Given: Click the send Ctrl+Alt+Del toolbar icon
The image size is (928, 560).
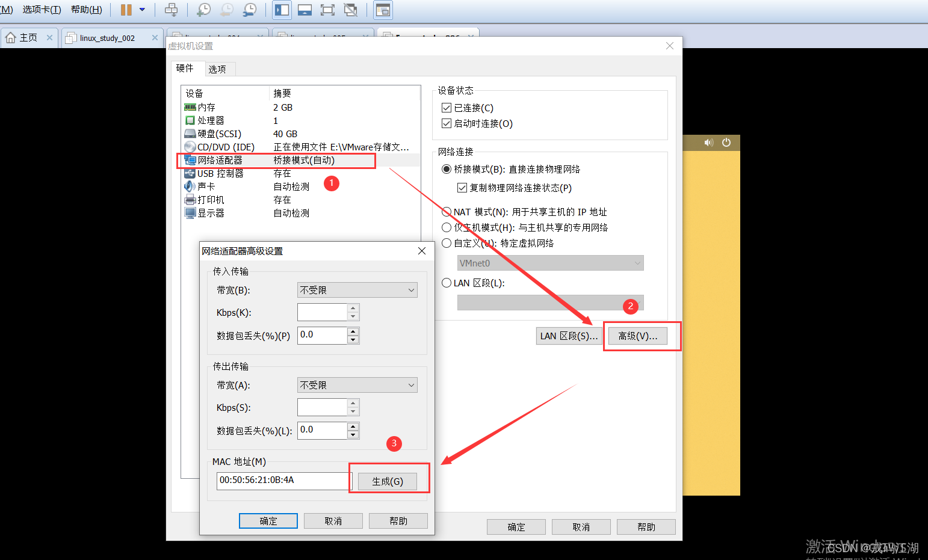Looking at the screenshot, I should point(172,10).
